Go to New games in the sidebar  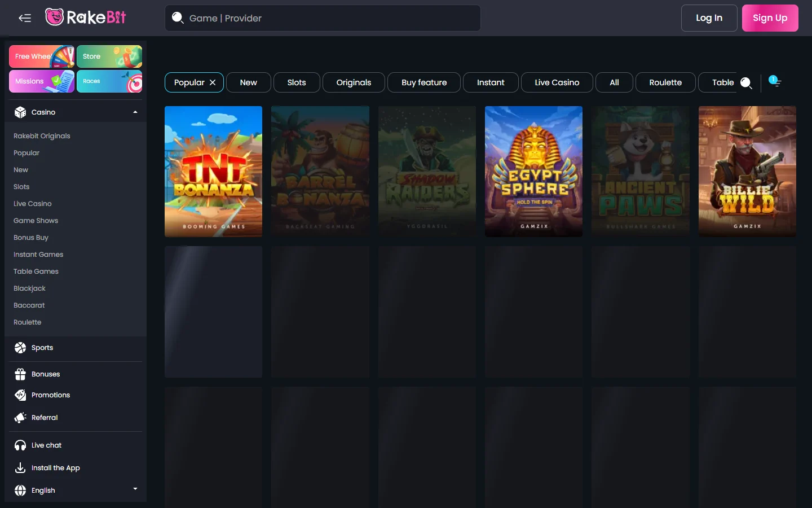(x=21, y=170)
